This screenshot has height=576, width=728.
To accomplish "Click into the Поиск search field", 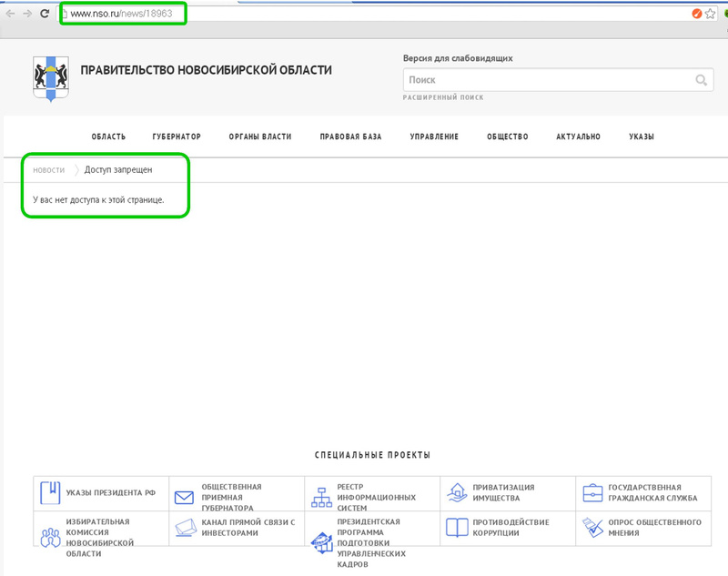I will coord(546,80).
